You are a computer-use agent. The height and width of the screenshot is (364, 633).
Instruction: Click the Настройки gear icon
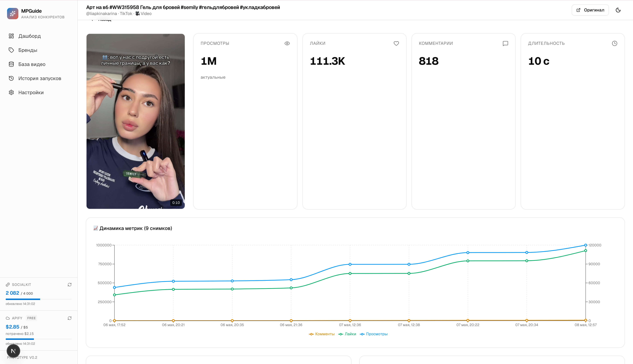11,93
